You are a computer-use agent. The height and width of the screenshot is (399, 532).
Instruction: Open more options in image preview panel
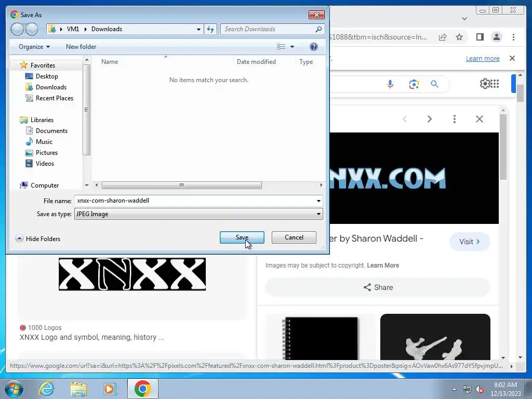point(454,119)
